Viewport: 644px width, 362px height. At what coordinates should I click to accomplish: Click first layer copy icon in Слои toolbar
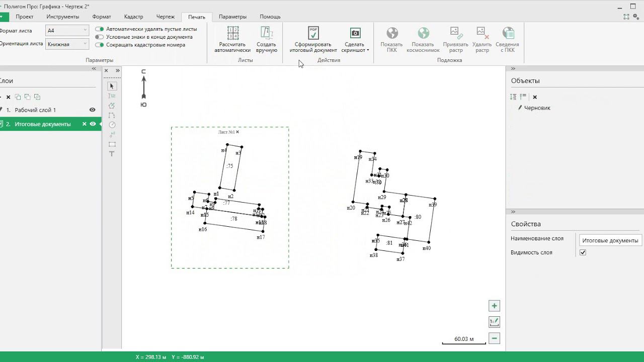[x=18, y=97]
